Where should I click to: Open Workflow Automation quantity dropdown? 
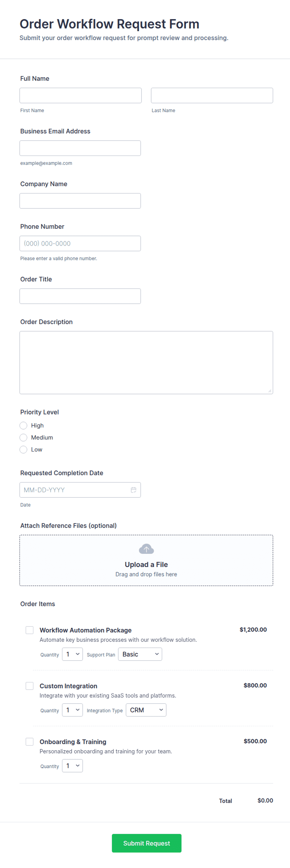pyautogui.click(x=72, y=654)
